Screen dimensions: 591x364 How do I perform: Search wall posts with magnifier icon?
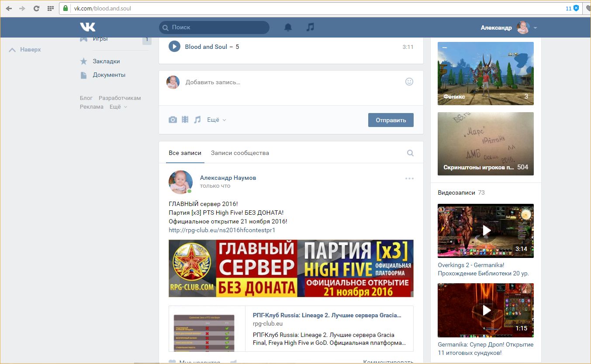coord(410,153)
